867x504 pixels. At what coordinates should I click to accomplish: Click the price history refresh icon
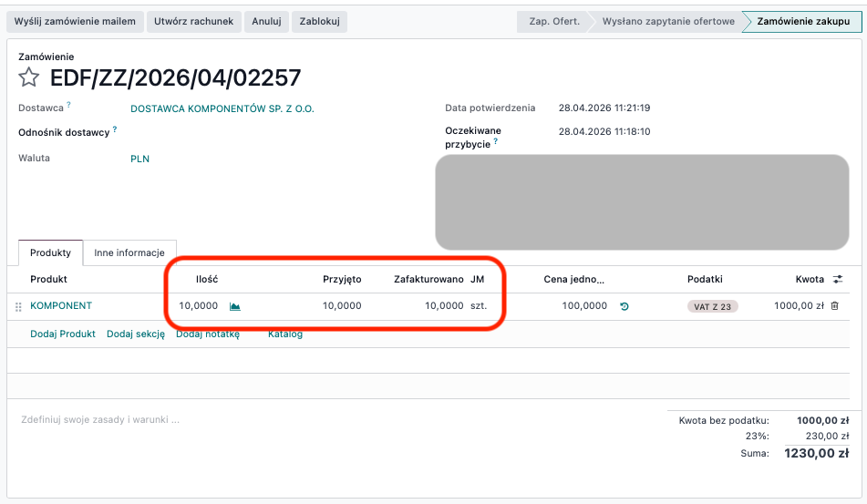624,306
